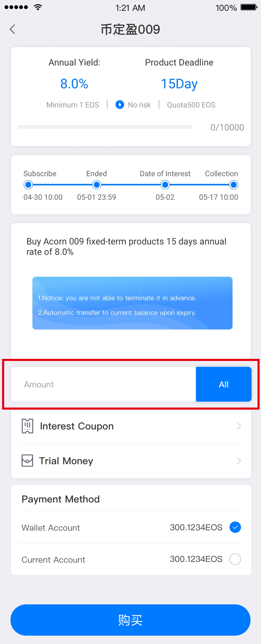Click the Ended timeline marker
261x644 pixels.
point(97,185)
